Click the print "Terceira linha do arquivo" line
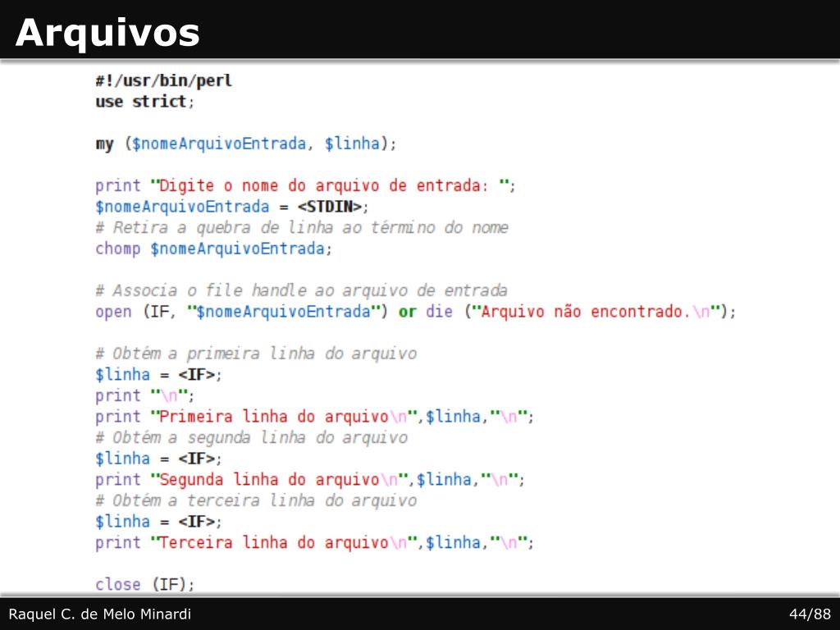The image size is (840, 630). coord(314,543)
